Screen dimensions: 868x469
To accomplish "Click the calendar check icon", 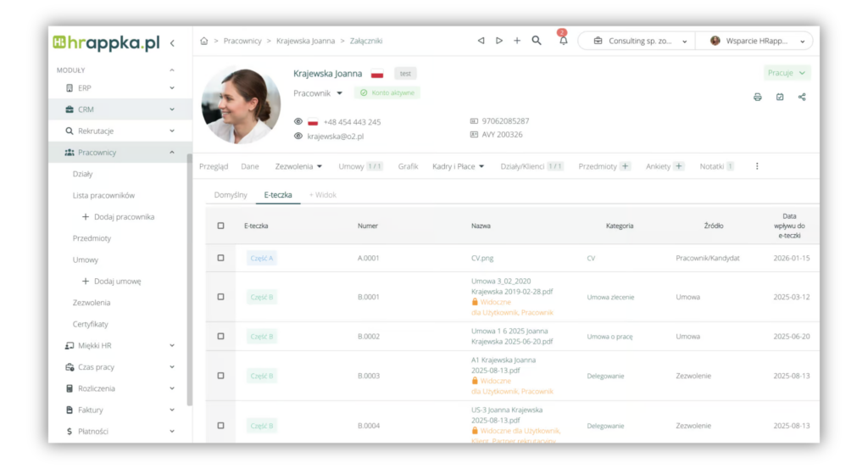I will [780, 97].
